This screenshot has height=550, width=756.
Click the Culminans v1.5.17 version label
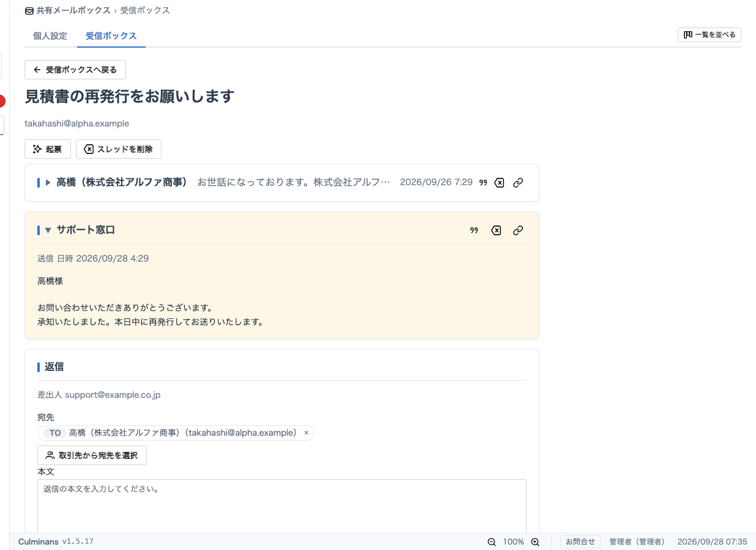56,542
